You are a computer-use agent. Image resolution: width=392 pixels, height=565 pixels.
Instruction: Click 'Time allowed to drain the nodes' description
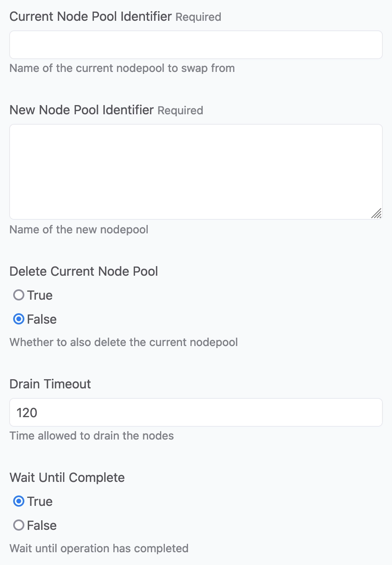(92, 436)
